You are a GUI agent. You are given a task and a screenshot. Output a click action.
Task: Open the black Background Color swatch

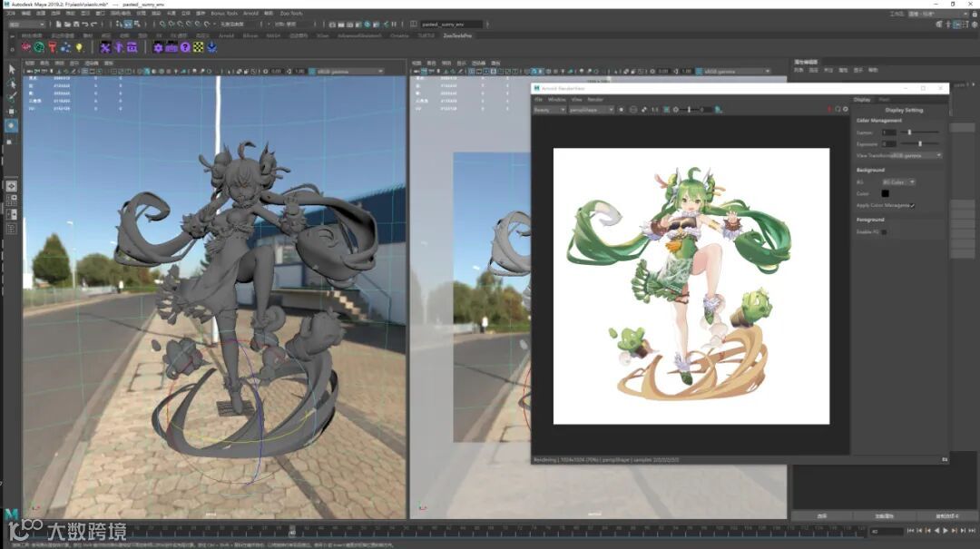click(x=885, y=194)
